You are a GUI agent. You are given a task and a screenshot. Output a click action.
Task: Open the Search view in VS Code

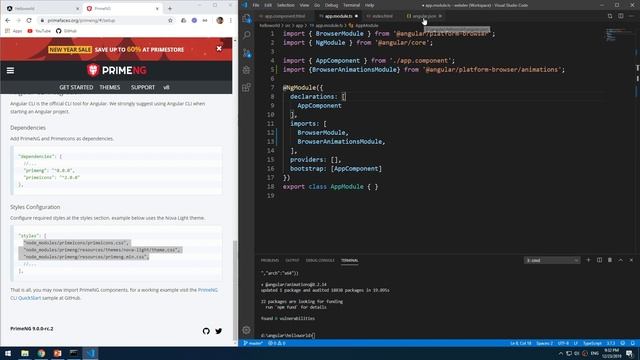247,36
